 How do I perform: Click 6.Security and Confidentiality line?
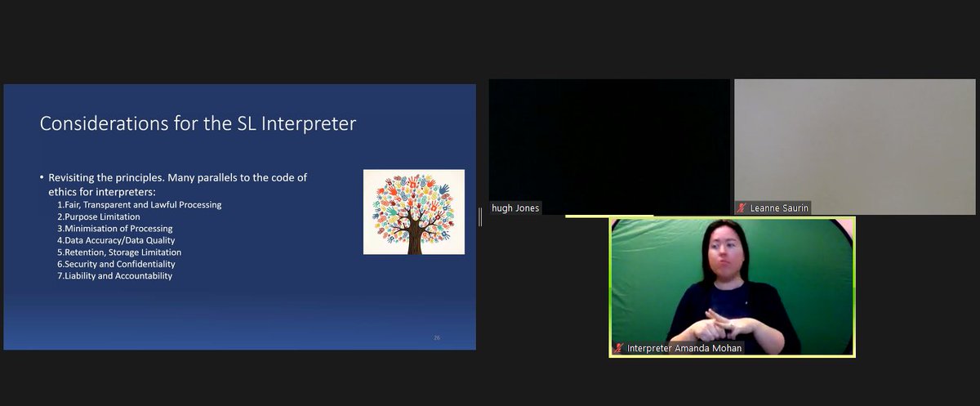tap(115, 264)
